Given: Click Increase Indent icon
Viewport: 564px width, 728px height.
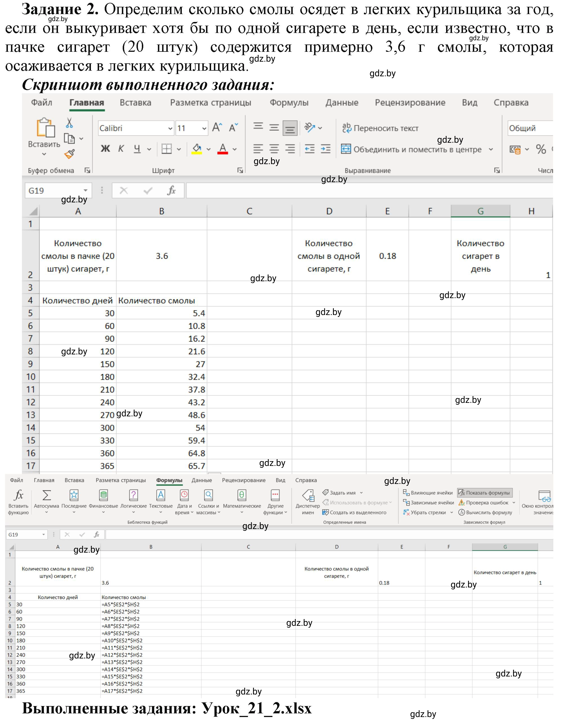Looking at the screenshot, I should click(x=326, y=149).
